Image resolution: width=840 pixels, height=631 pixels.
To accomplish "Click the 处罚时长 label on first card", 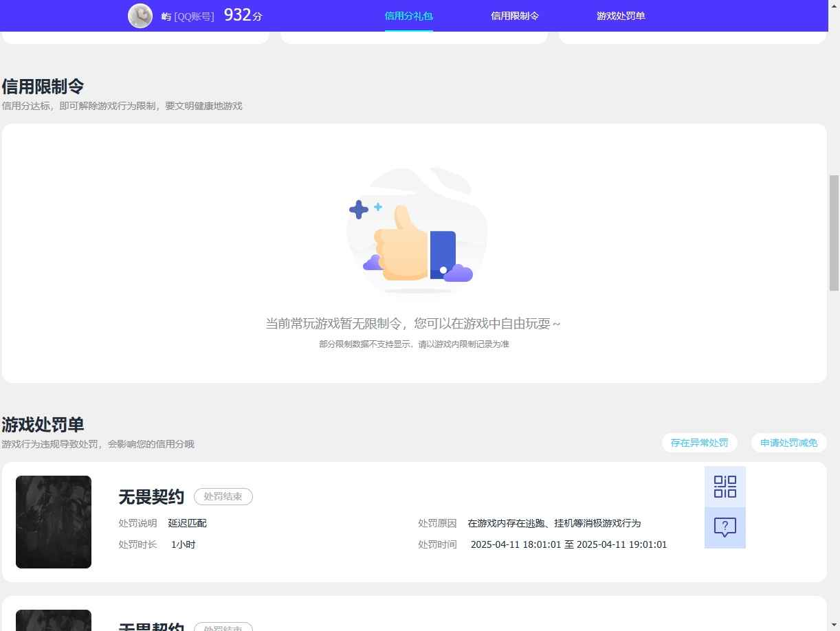I will point(137,544).
